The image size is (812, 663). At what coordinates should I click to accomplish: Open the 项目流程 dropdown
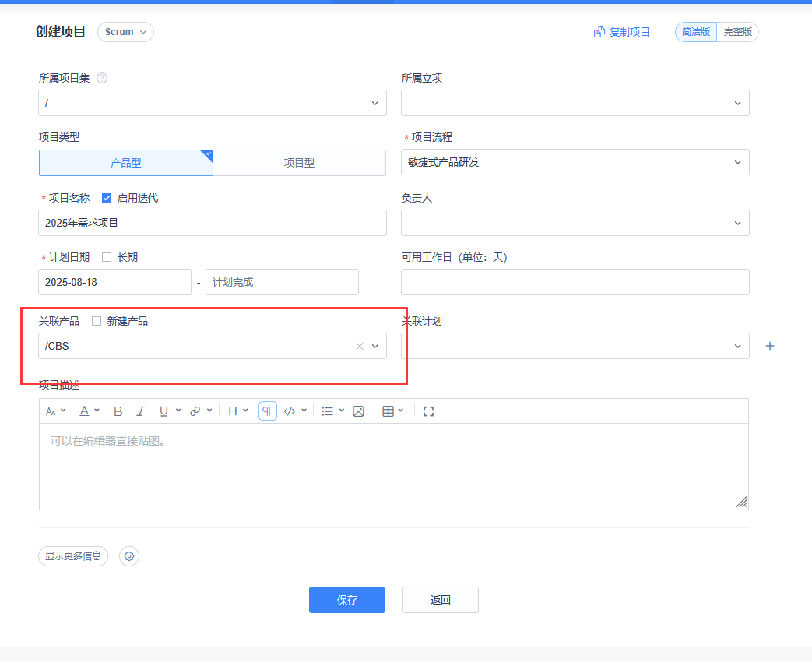tap(575, 162)
